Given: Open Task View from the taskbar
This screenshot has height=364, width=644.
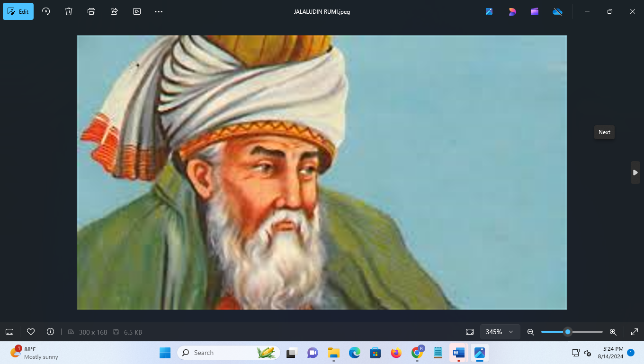Looking at the screenshot, I should click(291, 353).
